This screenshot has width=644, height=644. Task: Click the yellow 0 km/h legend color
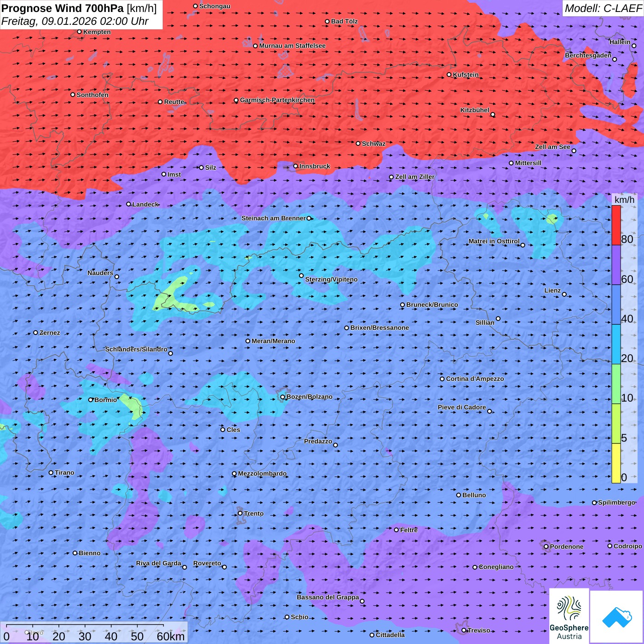coord(616,463)
